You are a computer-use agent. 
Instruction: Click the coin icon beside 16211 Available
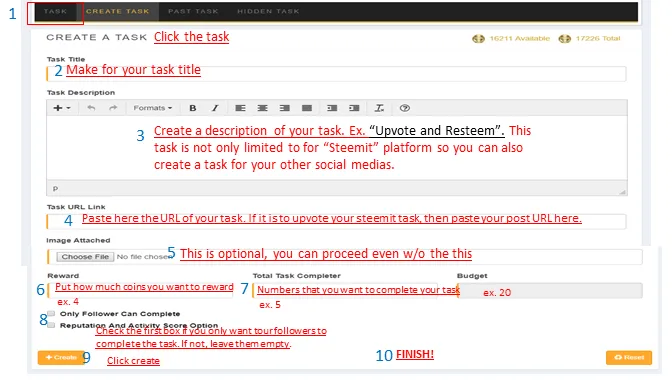(478, 39)
